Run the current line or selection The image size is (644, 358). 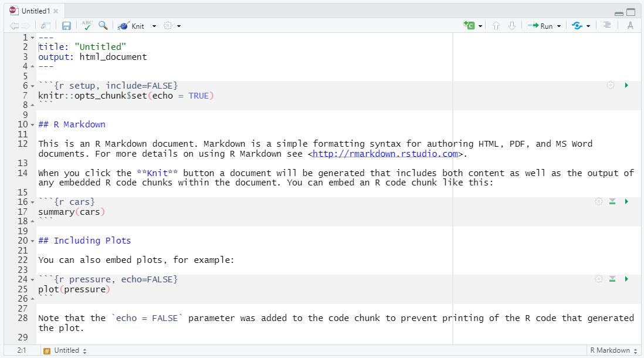[540, 26]
